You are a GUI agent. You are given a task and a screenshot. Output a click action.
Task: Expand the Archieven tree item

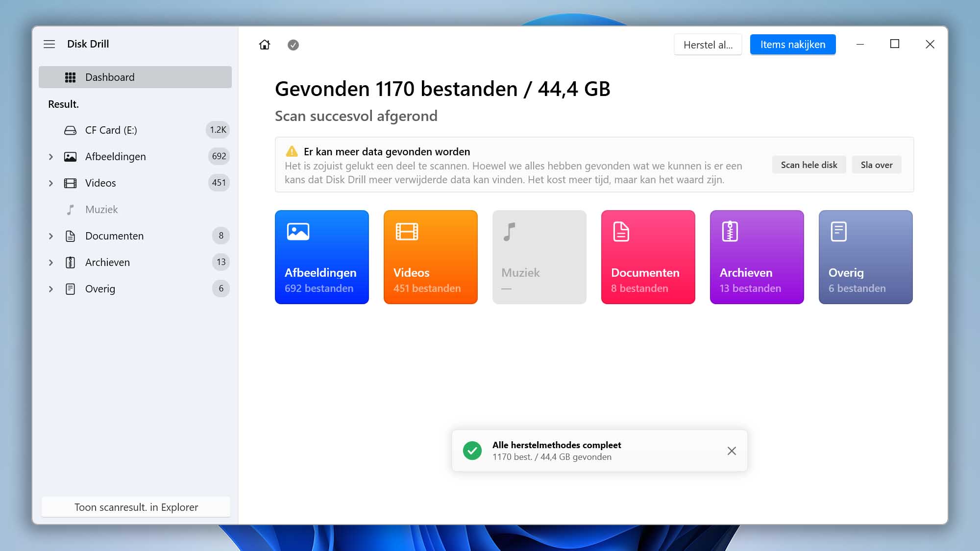50,263
